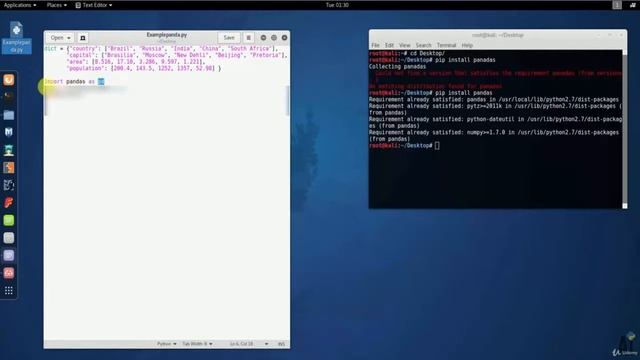
Task: Open the terminal Terminal menu
Action: tap(446, 45)
